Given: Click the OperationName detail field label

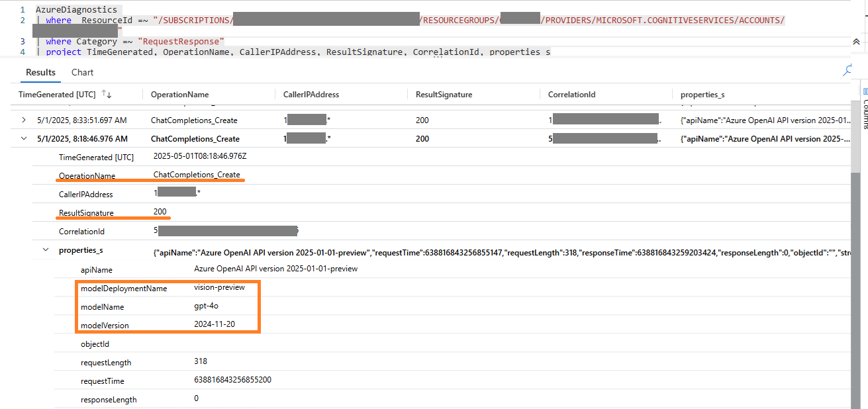Looking at the screenshot, I should (87, 176).
